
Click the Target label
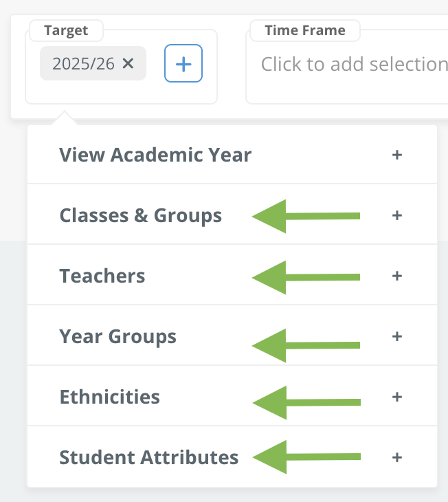66,31
